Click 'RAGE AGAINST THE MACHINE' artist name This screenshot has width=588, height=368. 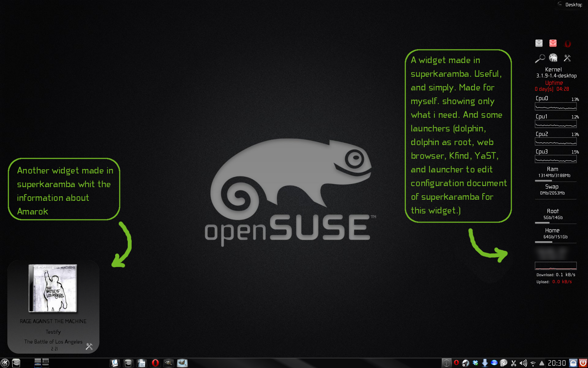[x=53, y=321]
